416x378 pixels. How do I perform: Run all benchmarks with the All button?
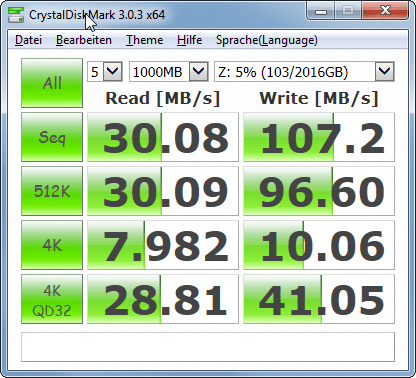52,83
